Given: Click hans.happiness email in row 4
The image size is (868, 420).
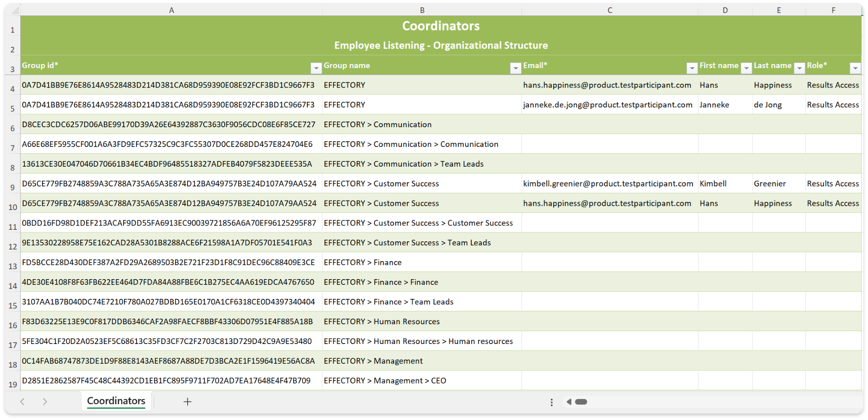Looking at the screenshot, I should click(610, 85).
